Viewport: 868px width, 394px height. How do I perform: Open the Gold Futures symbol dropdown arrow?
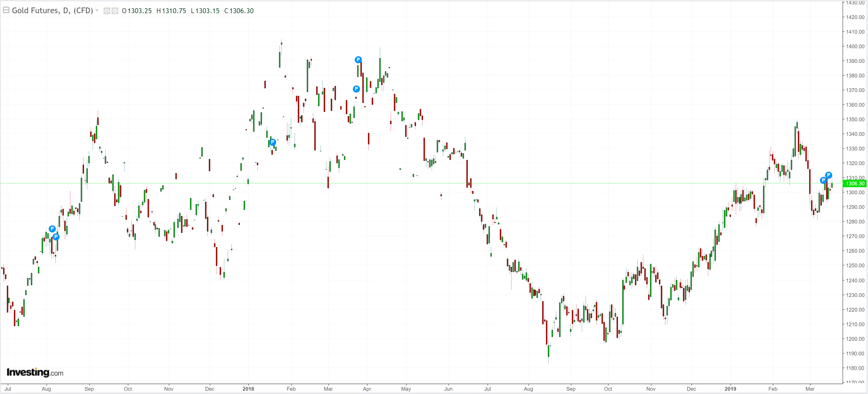point(97,10)
